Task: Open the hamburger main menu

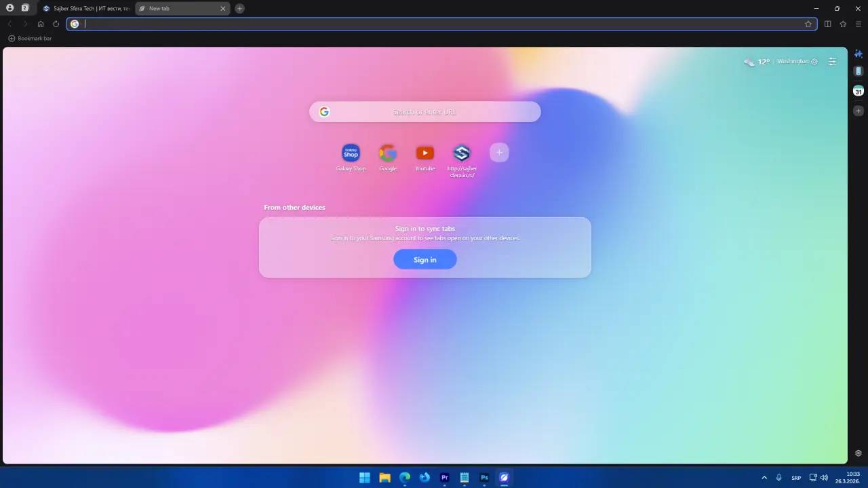Action: click(859, 24)
